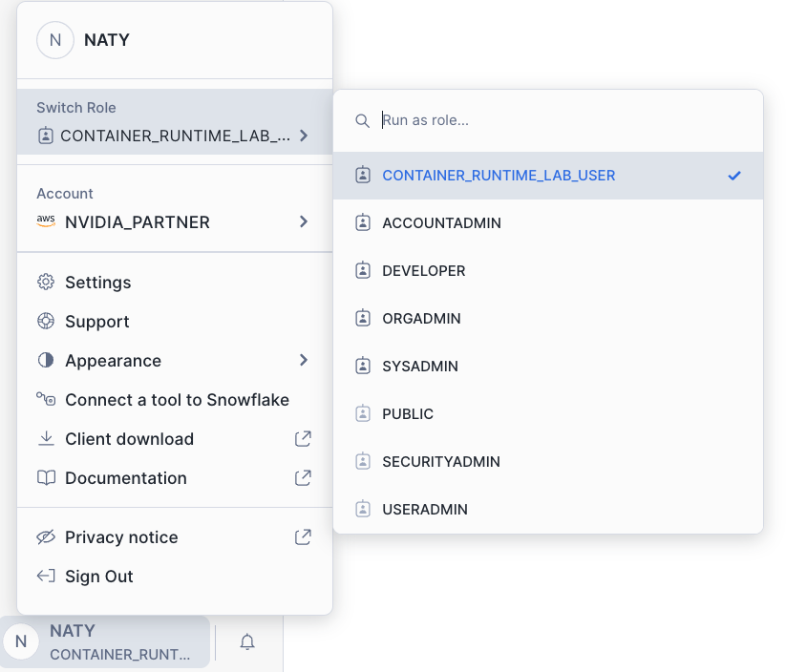Image resolution: width=786 pixels, height=672 pixels.
Task: Click the Documentation book icon
Action: click(46, 478)
